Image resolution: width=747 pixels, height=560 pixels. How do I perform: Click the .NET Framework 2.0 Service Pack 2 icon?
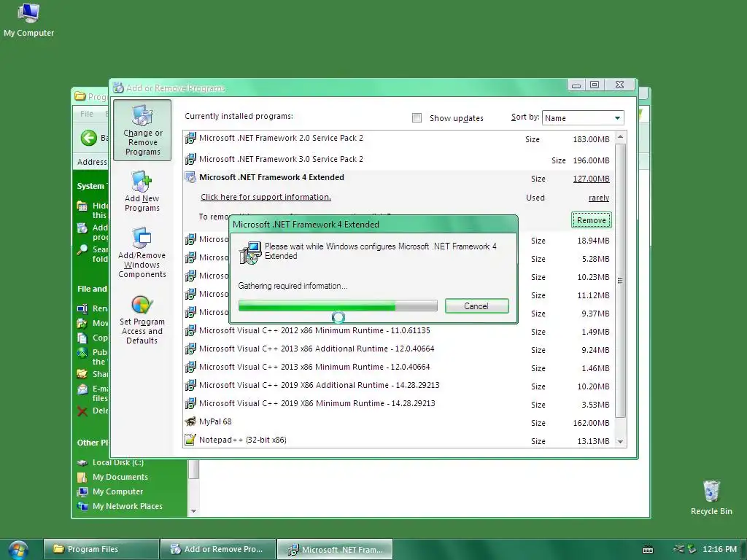[190, 138]
